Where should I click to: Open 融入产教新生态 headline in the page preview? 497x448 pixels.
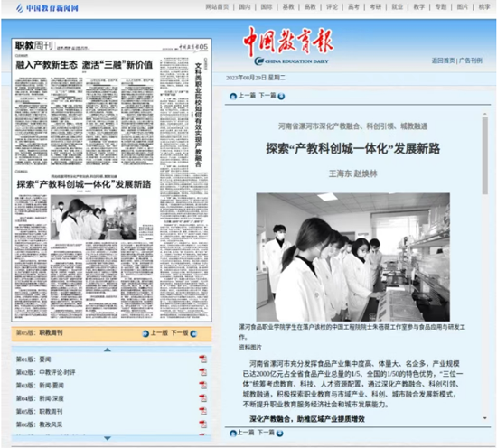point(84,65)
